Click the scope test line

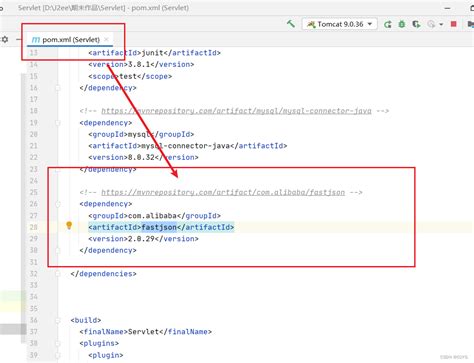pyautogui.click(x=130, y=76)
